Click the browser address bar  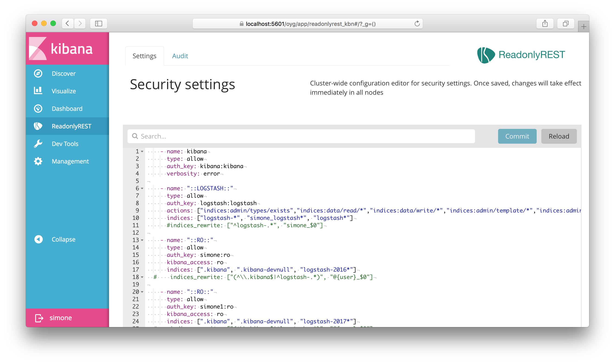pos(308,24)
